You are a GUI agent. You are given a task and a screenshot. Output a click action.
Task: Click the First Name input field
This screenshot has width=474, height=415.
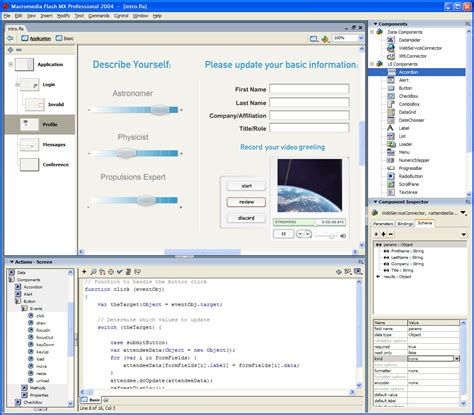(309, 89)
